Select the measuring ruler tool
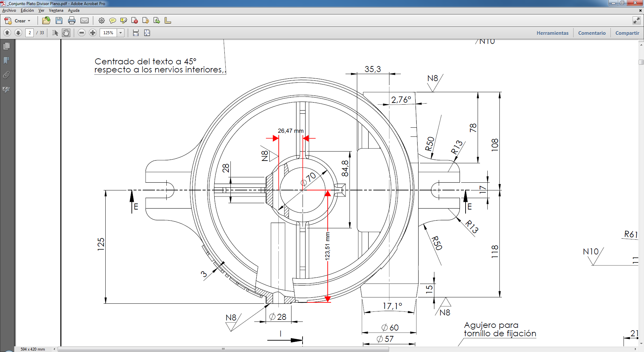This screenshot has height=352, width=644. coord(168,21)
